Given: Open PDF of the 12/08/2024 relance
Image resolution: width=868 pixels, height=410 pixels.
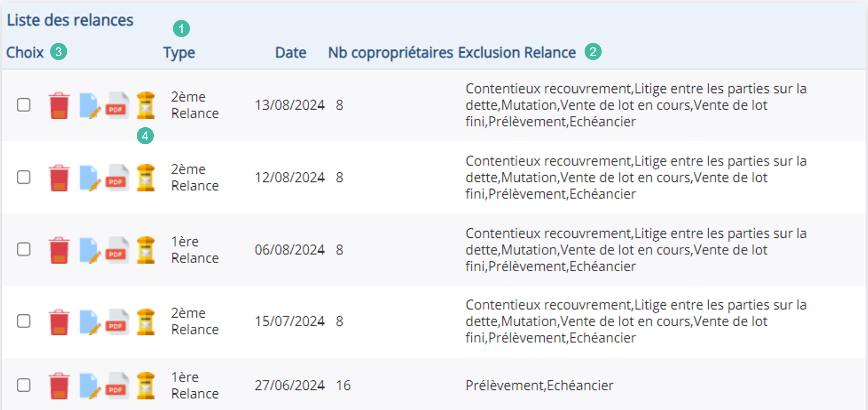Looking at the screenshot, I should pos(117,178).
